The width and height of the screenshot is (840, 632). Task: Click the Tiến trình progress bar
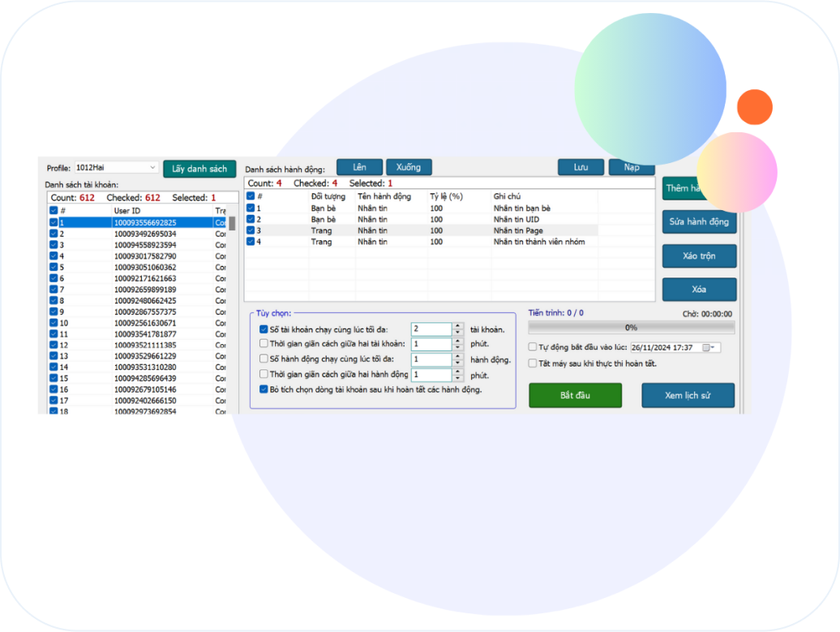pyautogui.click(x=631, y=328)
